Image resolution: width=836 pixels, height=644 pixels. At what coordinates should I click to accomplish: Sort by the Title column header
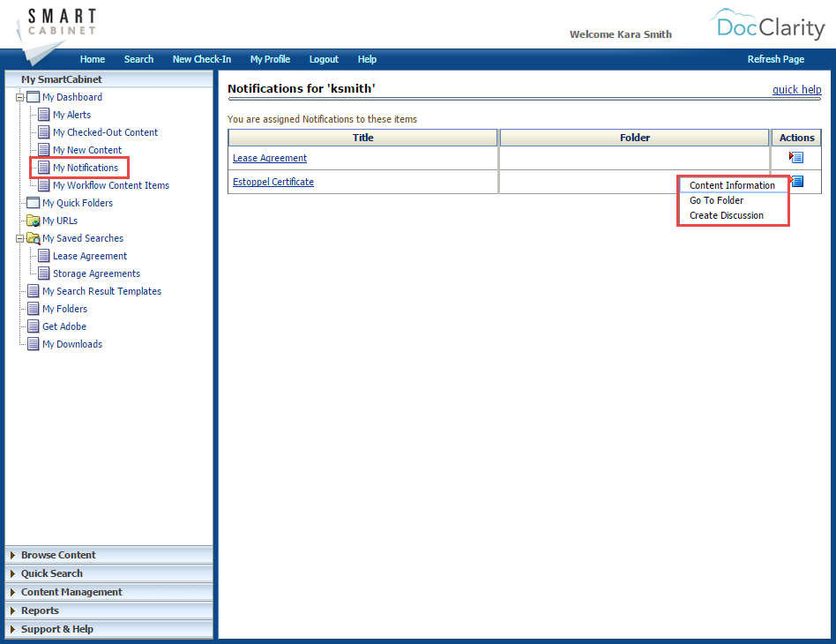click(x=362, y=138)
